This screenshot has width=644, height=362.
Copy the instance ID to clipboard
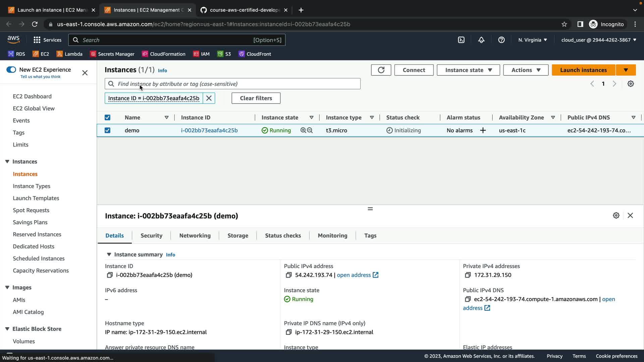(x=109, y=275)
